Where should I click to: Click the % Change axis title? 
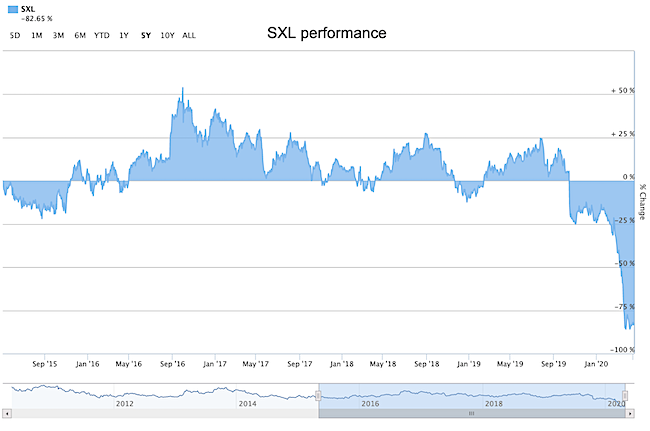(x=642, y=202)
